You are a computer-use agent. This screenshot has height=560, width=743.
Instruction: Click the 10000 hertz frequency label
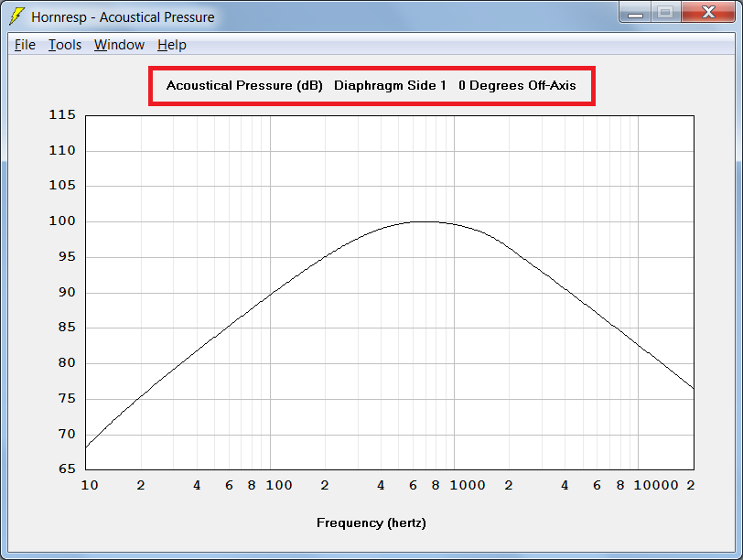click(x=656, y=485)
